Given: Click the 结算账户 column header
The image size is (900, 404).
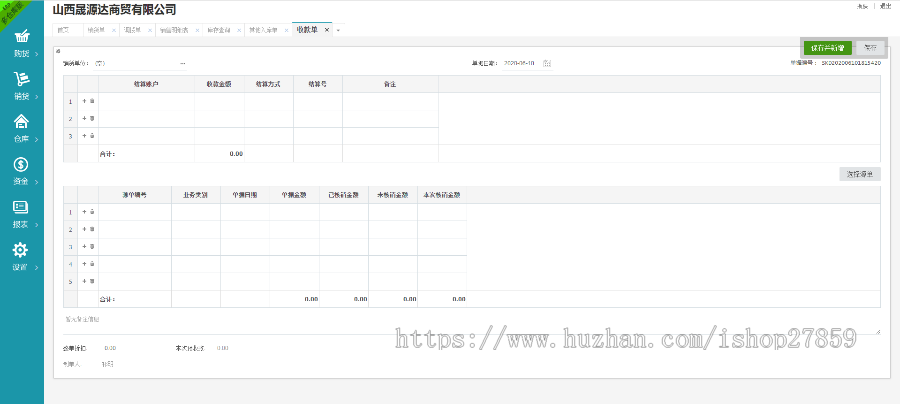Looking at the screenshot, I should coord(146,84).
